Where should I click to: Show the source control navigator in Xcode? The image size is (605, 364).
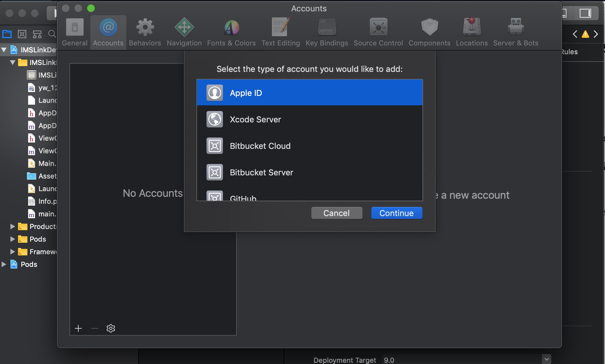coord(22,34)
